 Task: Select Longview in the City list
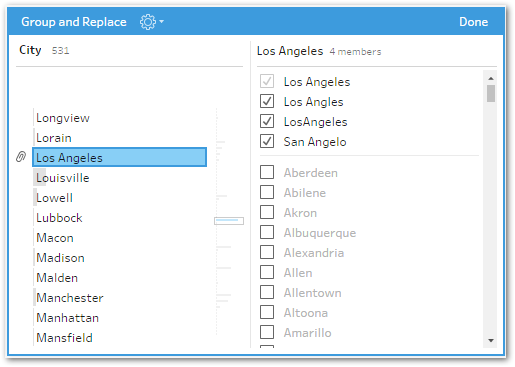pos(119,118)
